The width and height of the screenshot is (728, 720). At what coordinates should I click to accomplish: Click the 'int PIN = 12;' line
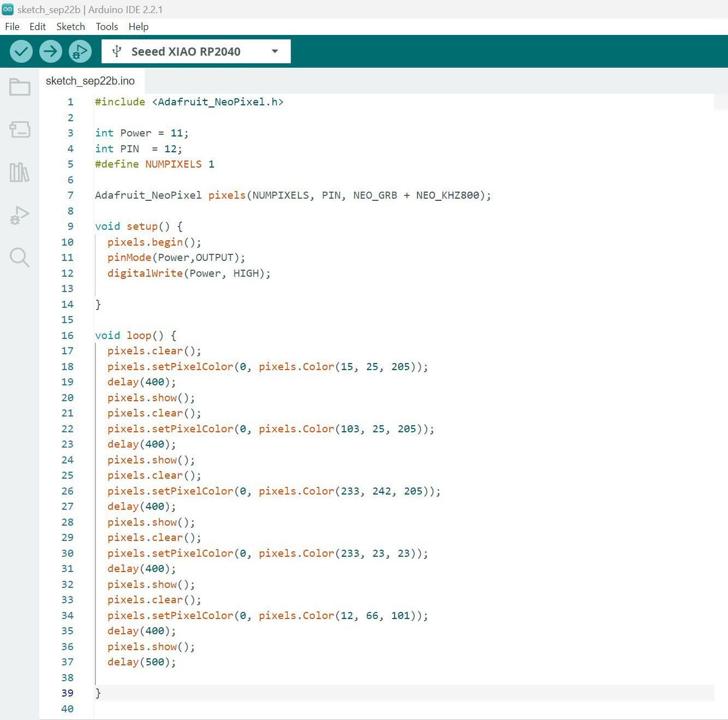pyautogui.click(x=139, y=149)
